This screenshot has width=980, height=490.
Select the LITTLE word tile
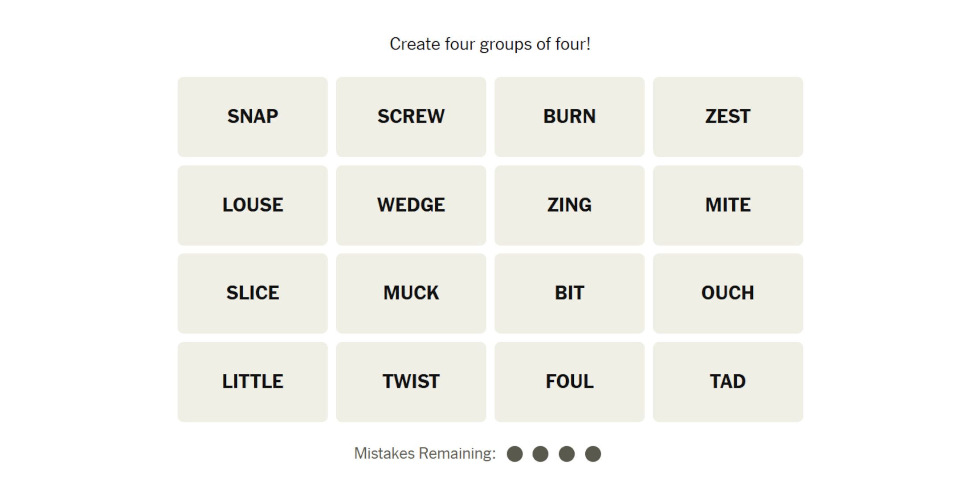coord(253,382)
